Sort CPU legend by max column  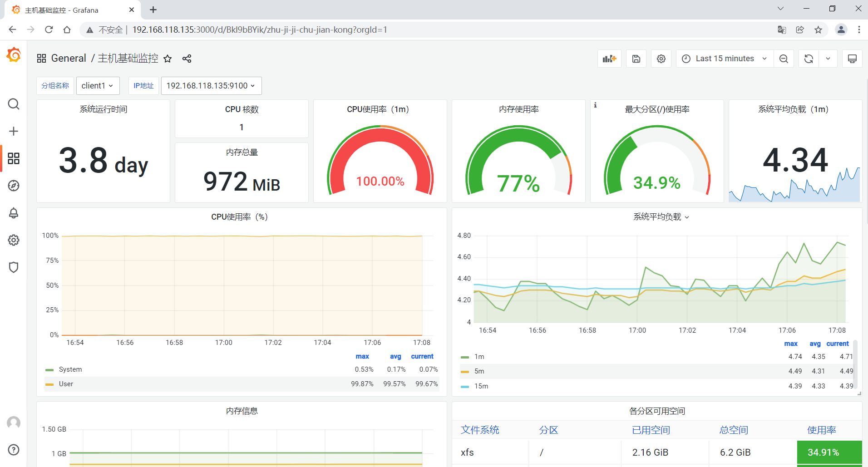pyautogui.click(x=362, y=356)
